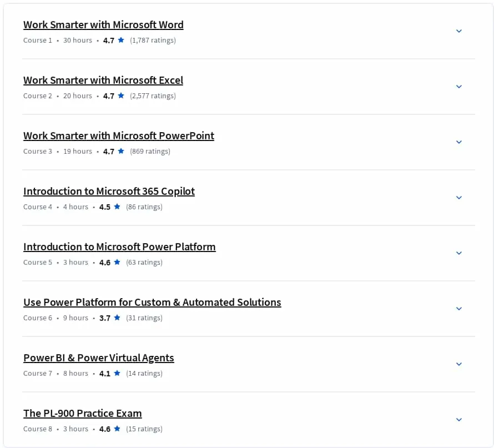494x448 pixels.
Task: Open the Work Smarter with Microsoft Excel link
Action: (103, 80)
